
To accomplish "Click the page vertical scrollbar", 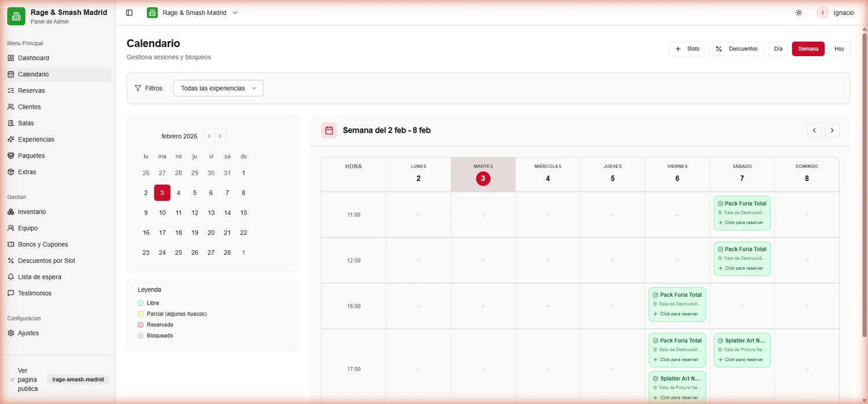I will (864, 185).
